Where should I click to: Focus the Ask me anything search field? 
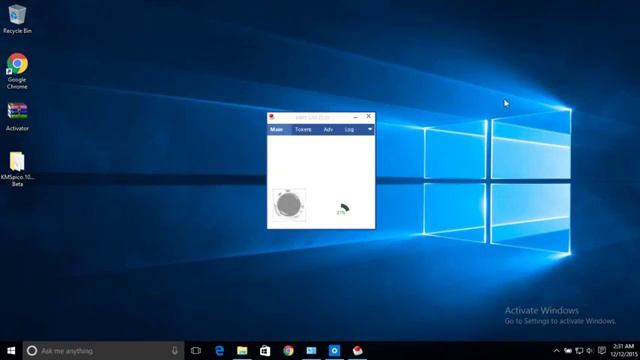pyautogui.click(x=103, y=351)
